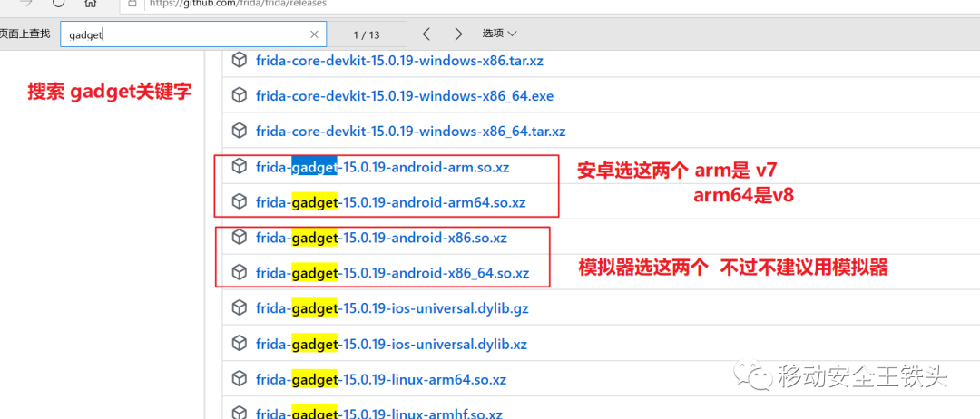Viewport: 980px width, 419px height.
Task: Click the 1 / 13 match counter
Action: pyautogui.click(x=367, y=34)
